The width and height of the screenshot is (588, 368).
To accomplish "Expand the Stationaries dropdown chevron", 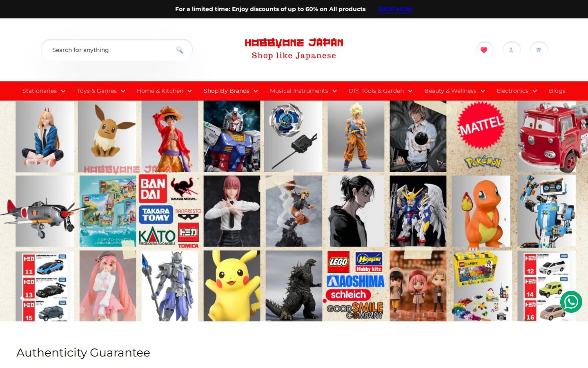I will click(63, 91).
